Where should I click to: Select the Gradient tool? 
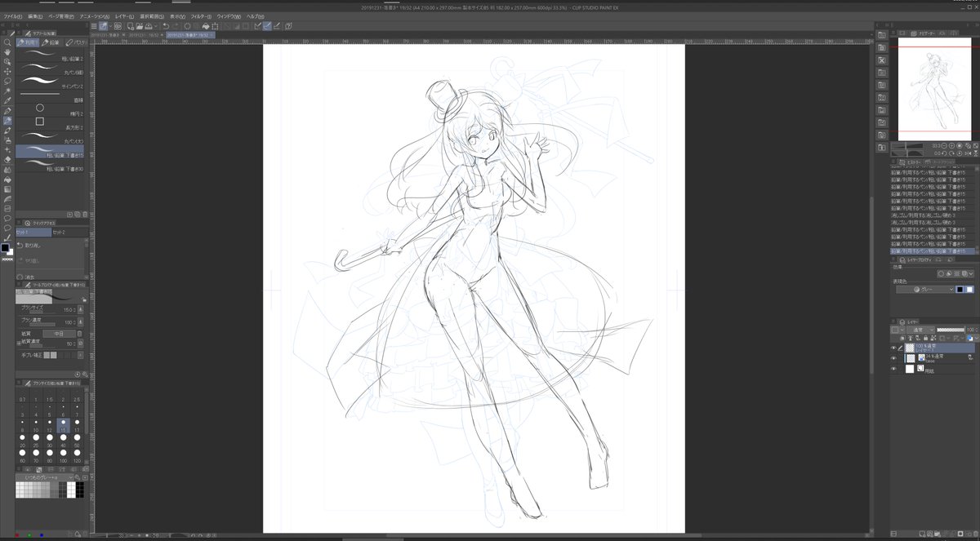7,189
